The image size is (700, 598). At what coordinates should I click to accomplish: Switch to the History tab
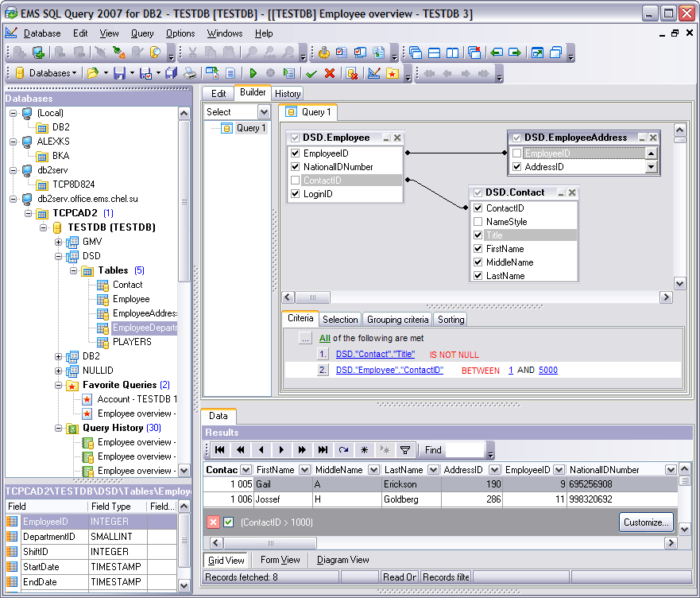pos(287,93)
